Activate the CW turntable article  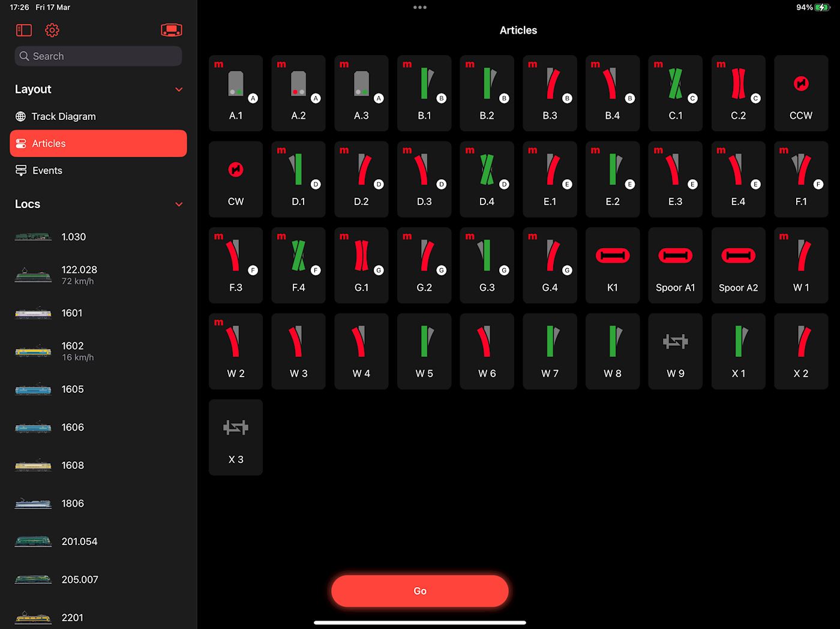click(x=236, y=179)
